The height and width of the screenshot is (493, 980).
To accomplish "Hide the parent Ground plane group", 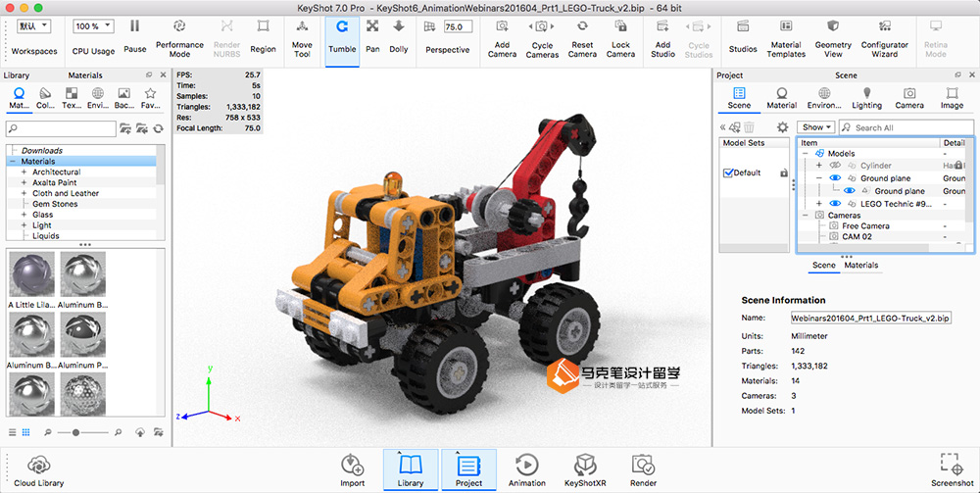I will 835,178.
